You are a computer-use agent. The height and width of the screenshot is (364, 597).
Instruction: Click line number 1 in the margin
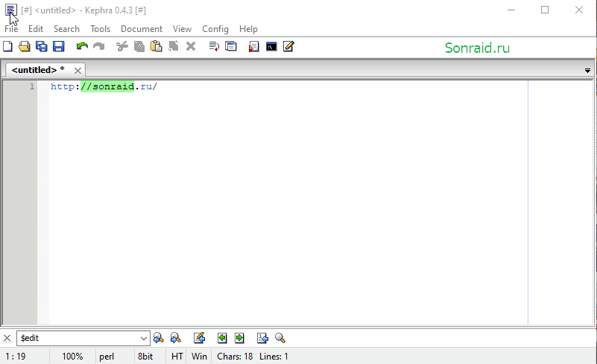32,87
